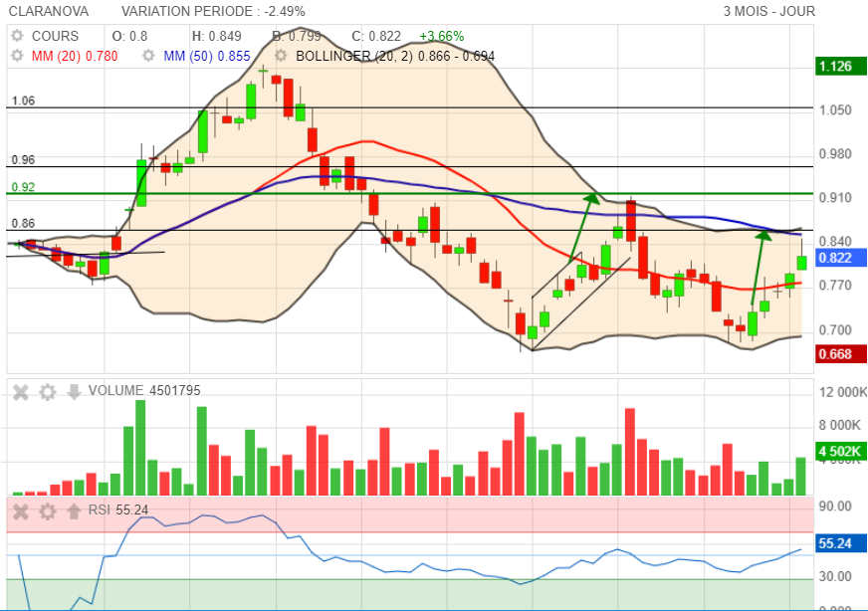Move the RSI panel up with arrow
Viewport: 868px width, 611px height.
(x=74, y=510)
